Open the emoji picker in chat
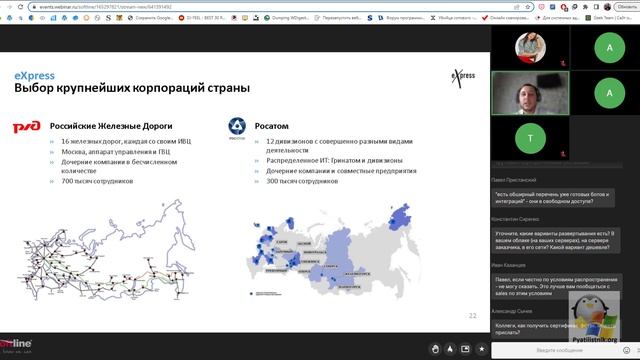Screen dimensions: 640x360 (627, 350)
